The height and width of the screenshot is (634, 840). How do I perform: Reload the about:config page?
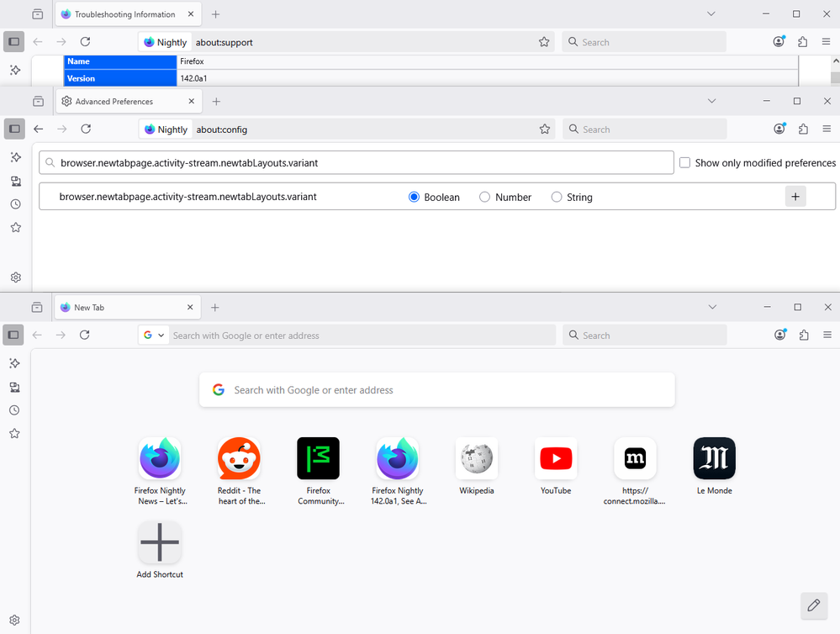tap(86, 129)
